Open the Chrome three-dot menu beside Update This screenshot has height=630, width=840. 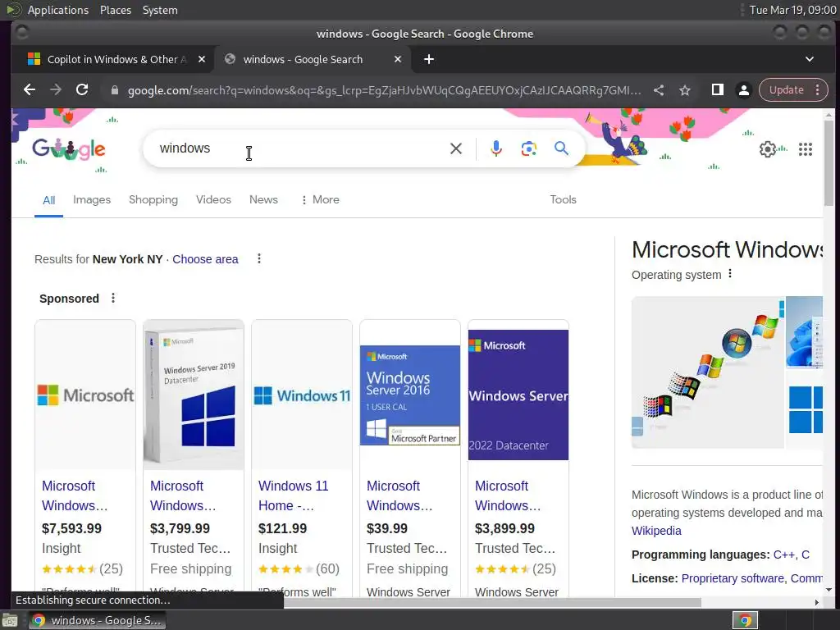point(818,90)
